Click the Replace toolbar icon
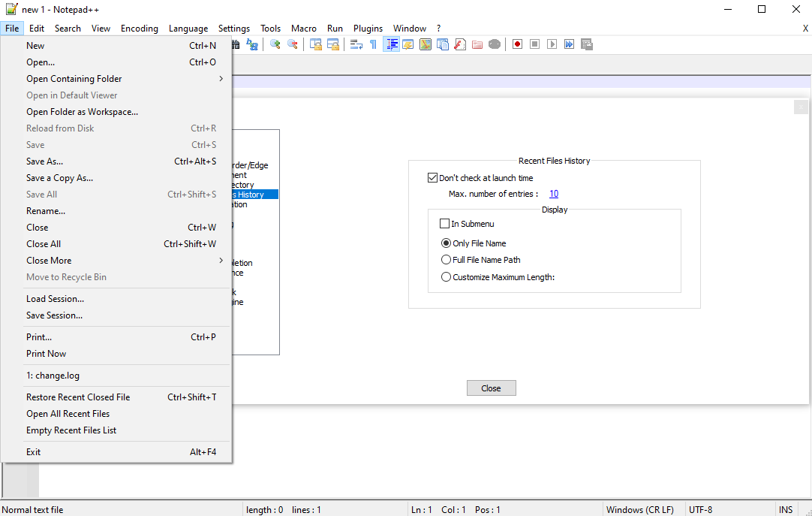Viewport: 812px width, 516px height. pos(252,44)
